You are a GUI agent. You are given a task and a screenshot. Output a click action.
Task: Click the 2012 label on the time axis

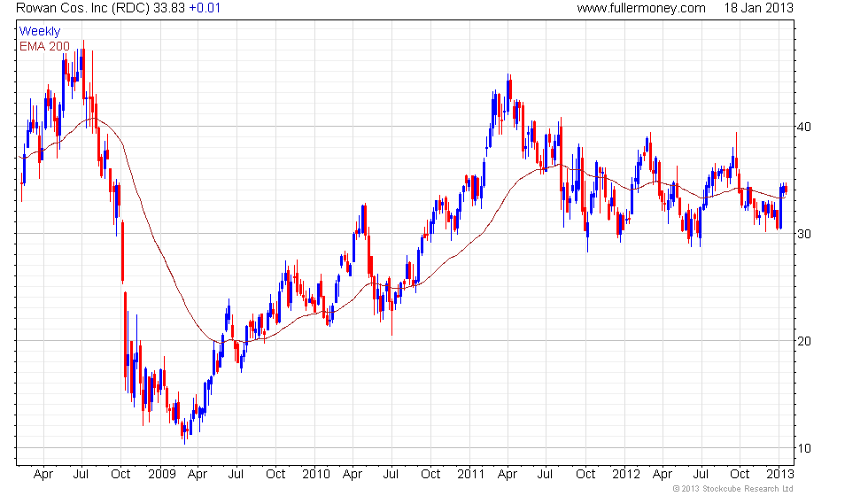(626, 475)
